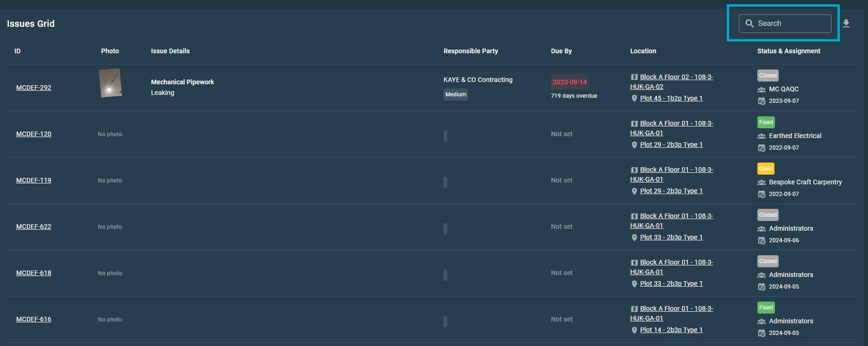Click the group icon beside Bespoke Craft Carpentry
868x346 pixels.
[762, 182]
